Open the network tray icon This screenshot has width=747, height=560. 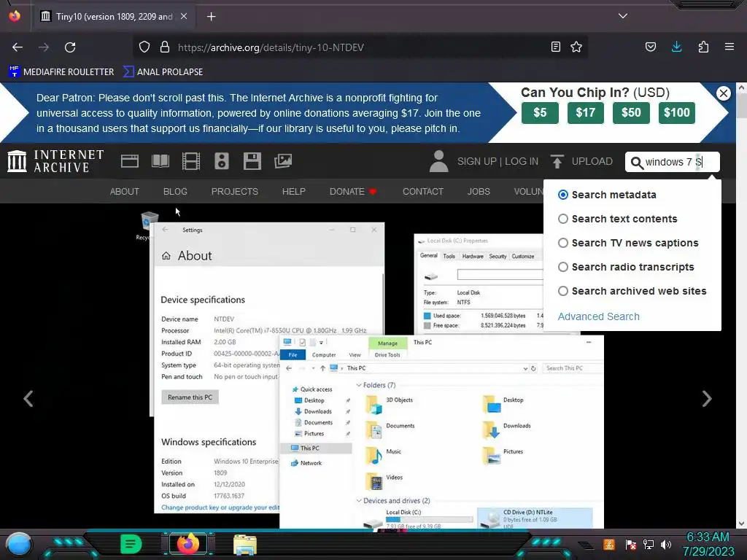pyautogui.click(x=648, y=544)
